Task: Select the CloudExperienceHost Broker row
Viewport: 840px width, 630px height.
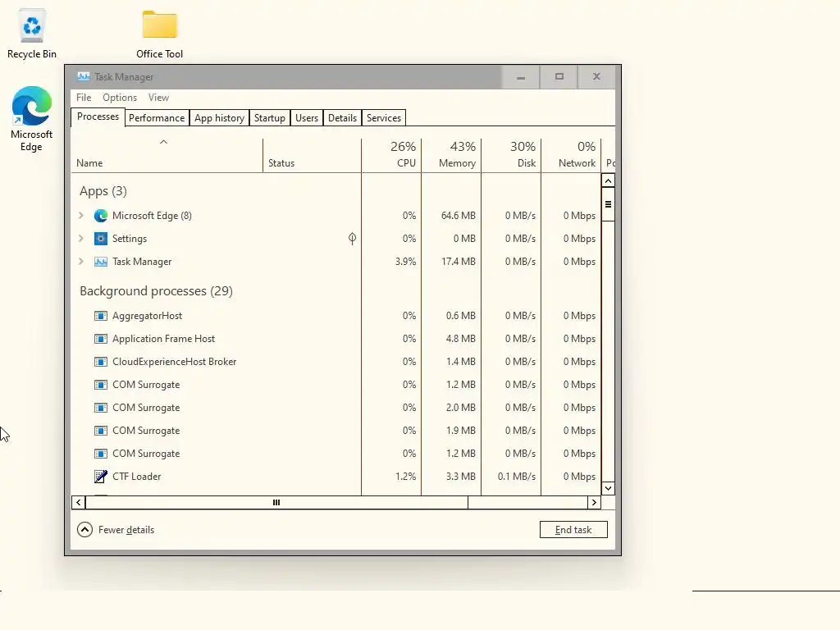Action: tap(336, 362)
